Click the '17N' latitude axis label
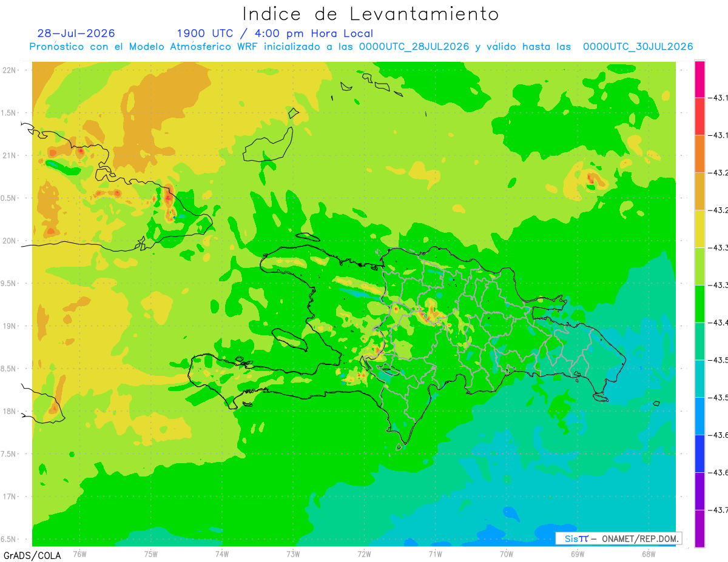 click(9, 497)
